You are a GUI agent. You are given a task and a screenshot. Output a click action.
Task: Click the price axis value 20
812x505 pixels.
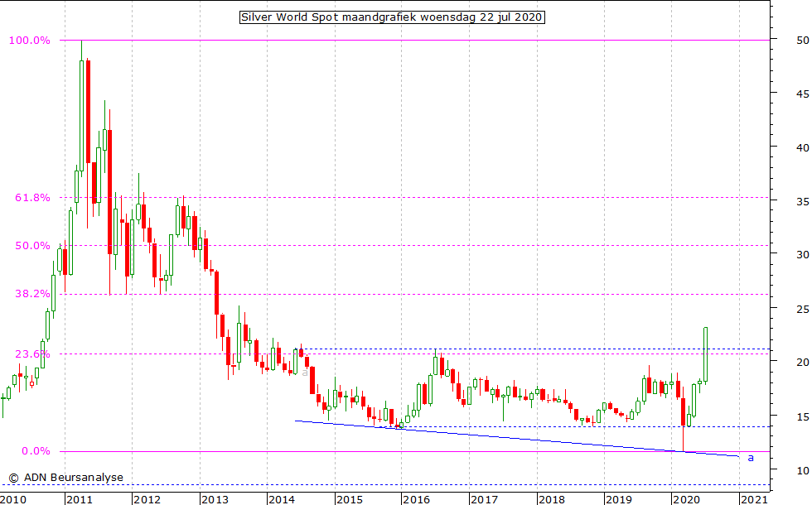pos(803,363)
